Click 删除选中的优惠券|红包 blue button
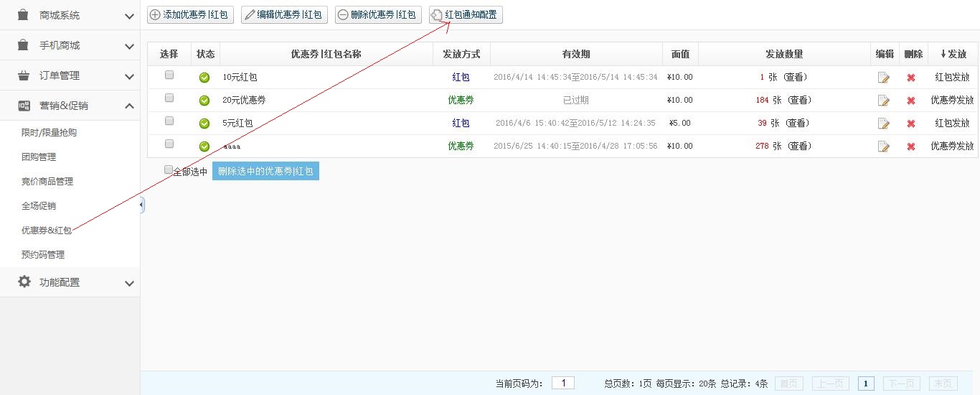The height and width of the screenshot is (395, 980). pyautogui.click(x=265, y=171)
